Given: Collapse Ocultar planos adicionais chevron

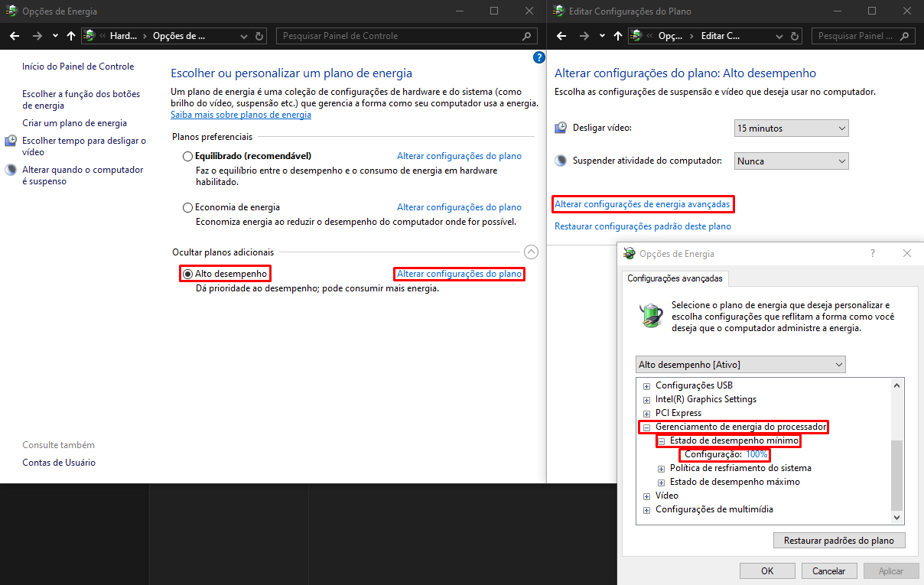Looking at the screenshot, I should (x=531, y=252).
